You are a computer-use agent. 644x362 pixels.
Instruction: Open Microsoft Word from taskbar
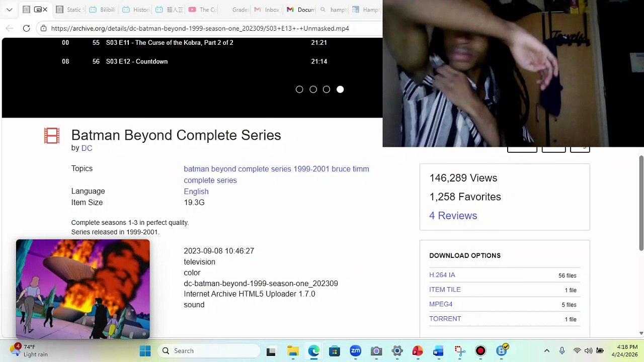438,351
